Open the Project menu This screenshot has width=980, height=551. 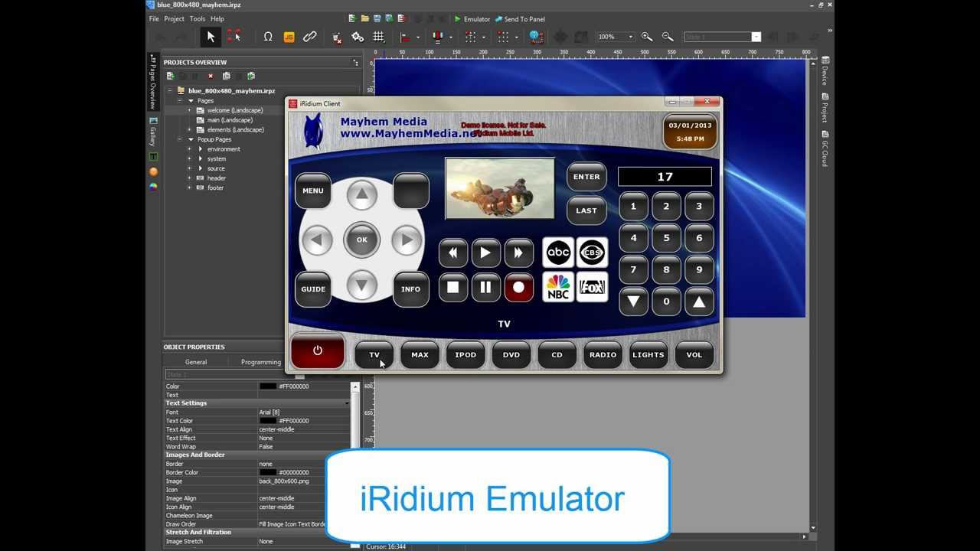[175, 18]
